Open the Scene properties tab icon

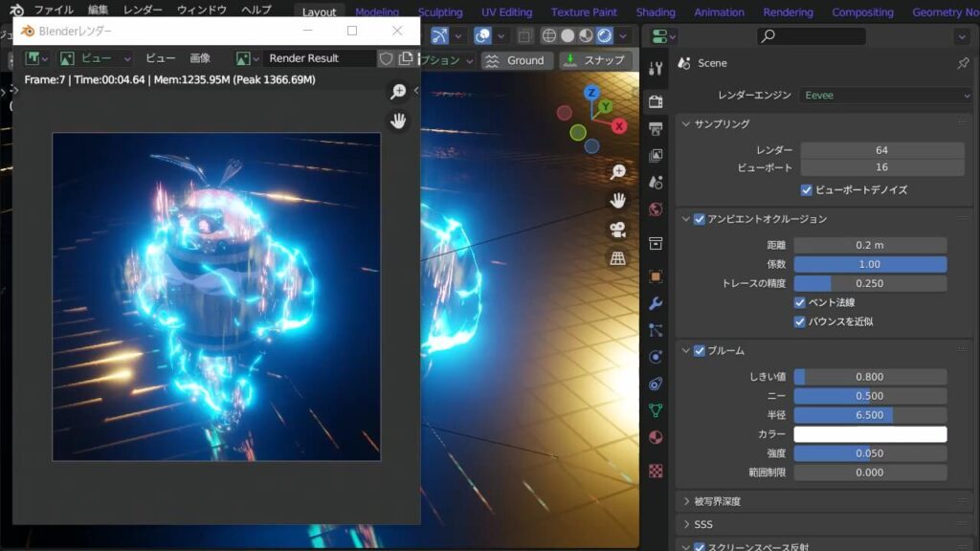(x=656, y=183)
